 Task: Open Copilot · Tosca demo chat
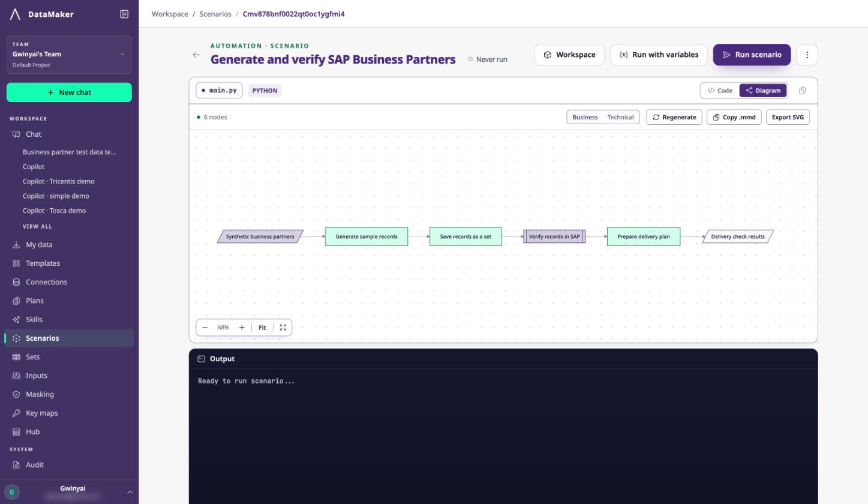pos(54,211)
